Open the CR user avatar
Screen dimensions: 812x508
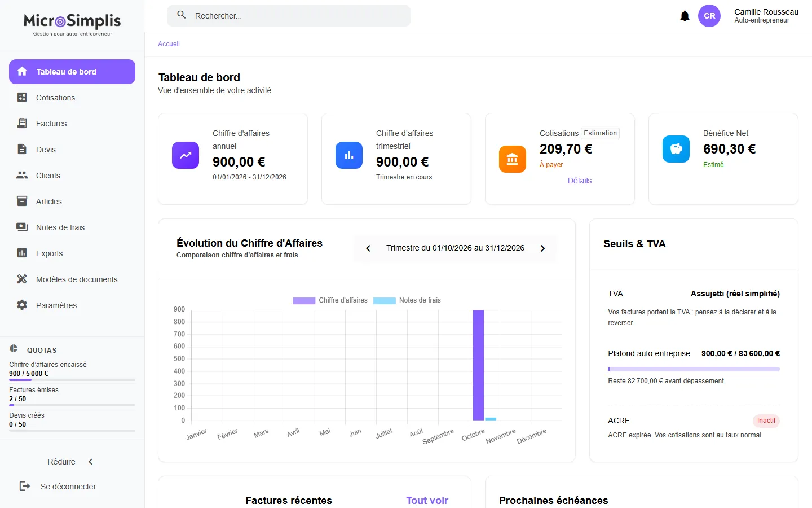[709, 16]
